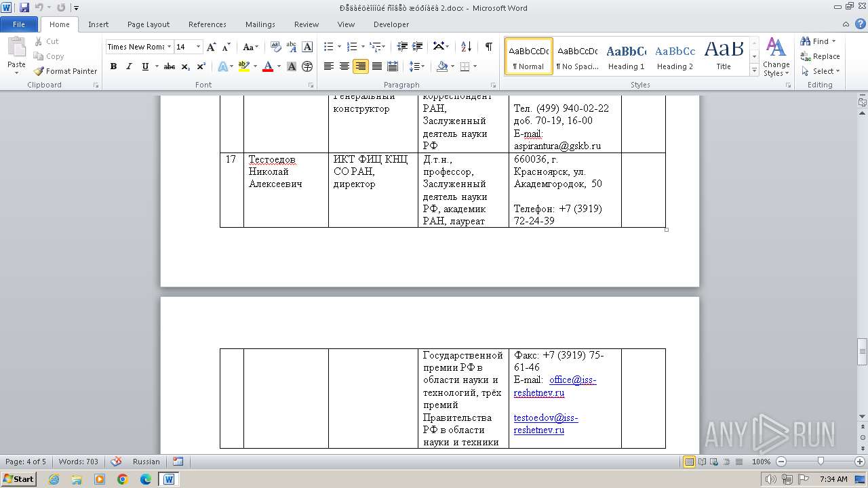This screenshot has width=868, height=488.
Task: Switch to Review tab
Action: pyautogui.click(x=307, y=24)
